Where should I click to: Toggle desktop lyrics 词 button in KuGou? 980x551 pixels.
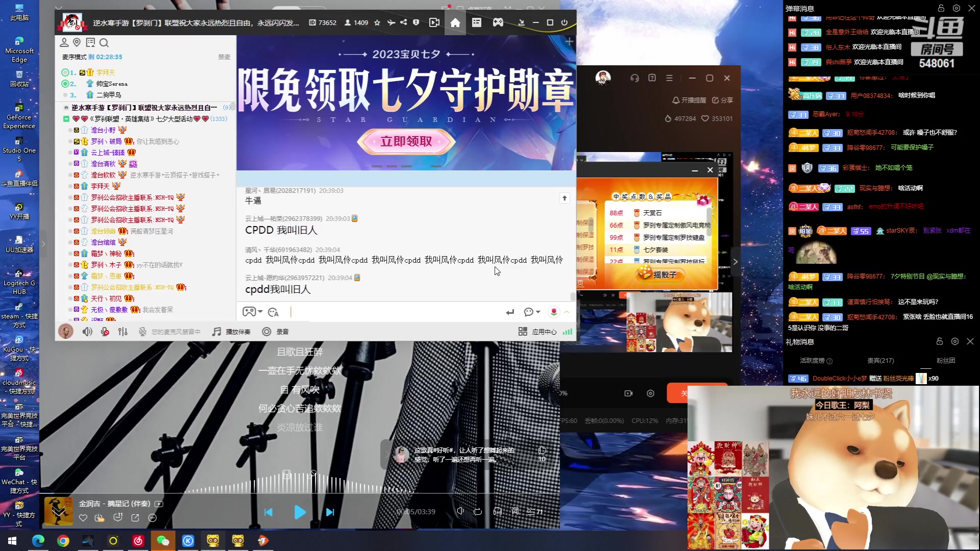515,511
